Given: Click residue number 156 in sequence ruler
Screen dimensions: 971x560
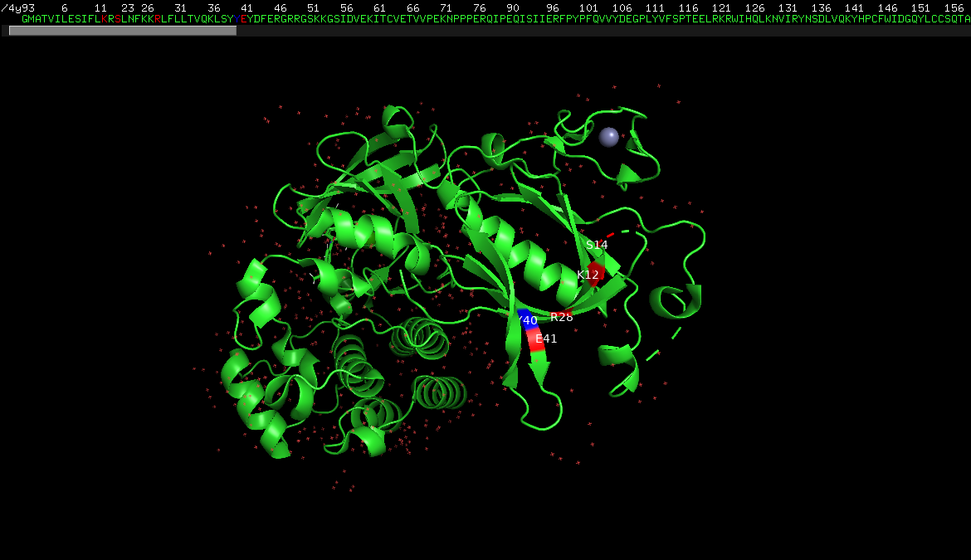Looking at the screenshot, I should click(954, 8).
